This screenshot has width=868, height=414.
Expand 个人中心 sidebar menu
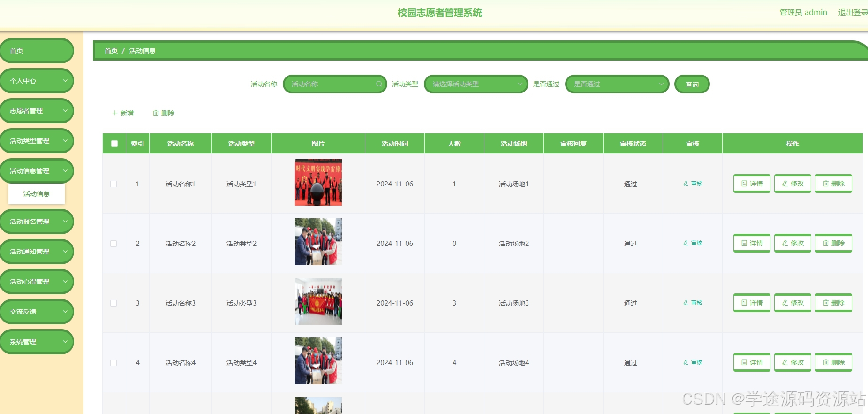37,81
